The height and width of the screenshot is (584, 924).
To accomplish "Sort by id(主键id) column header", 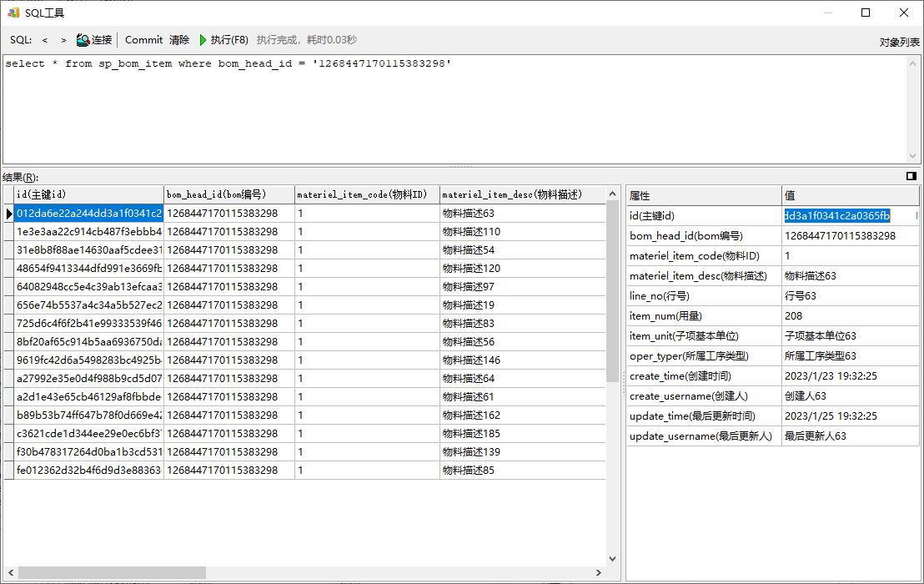I will click(x=89, y=194).
